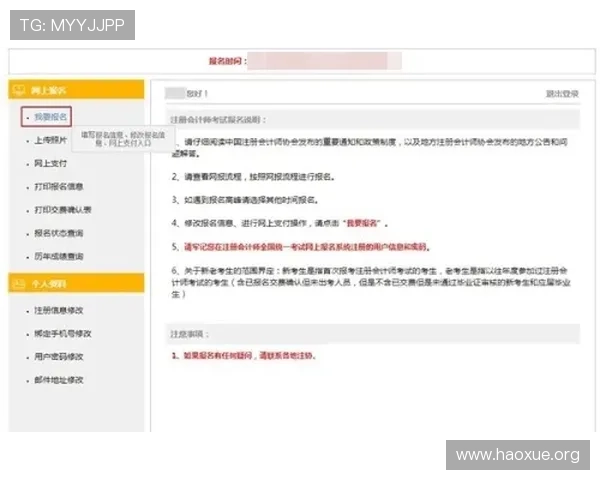Click the 注册会计师考试报名说明 heading
The width and height of the screenshot is (600, 480).
218,120
